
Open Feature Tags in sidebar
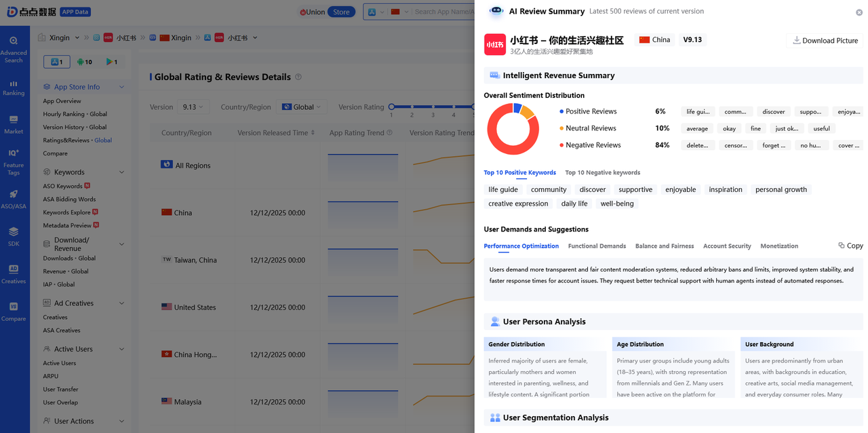pos(14,162)
